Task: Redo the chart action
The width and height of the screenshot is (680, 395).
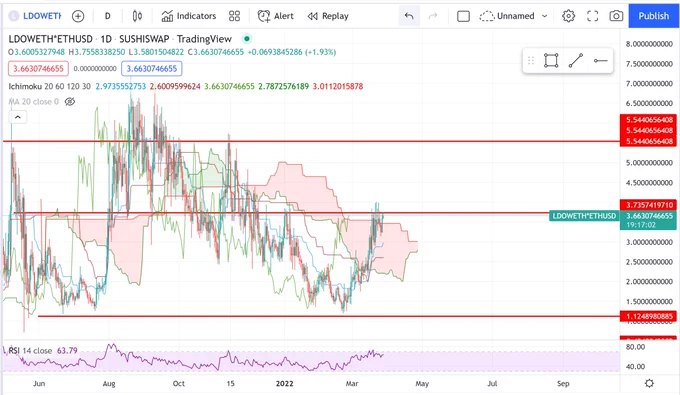Action: click(x=432, y=16)
